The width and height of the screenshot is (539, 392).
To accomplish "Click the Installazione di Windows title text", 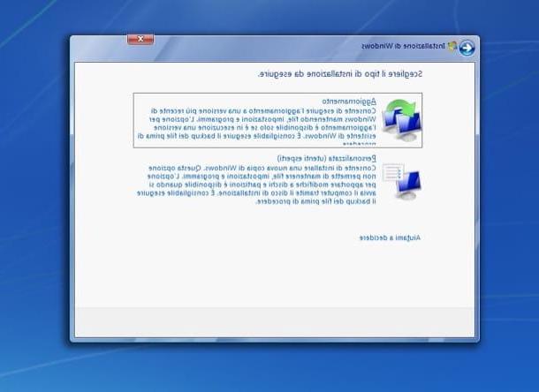I will pos(403,46).
